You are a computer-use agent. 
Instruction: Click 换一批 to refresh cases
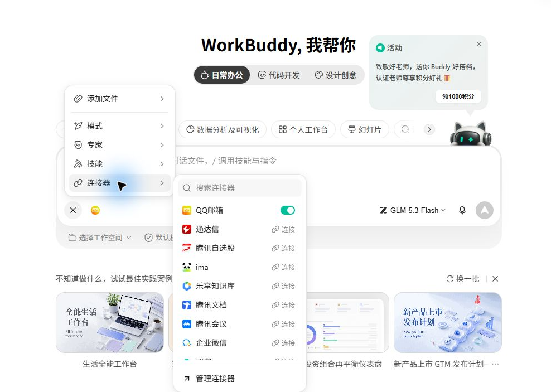coord(463,279)
